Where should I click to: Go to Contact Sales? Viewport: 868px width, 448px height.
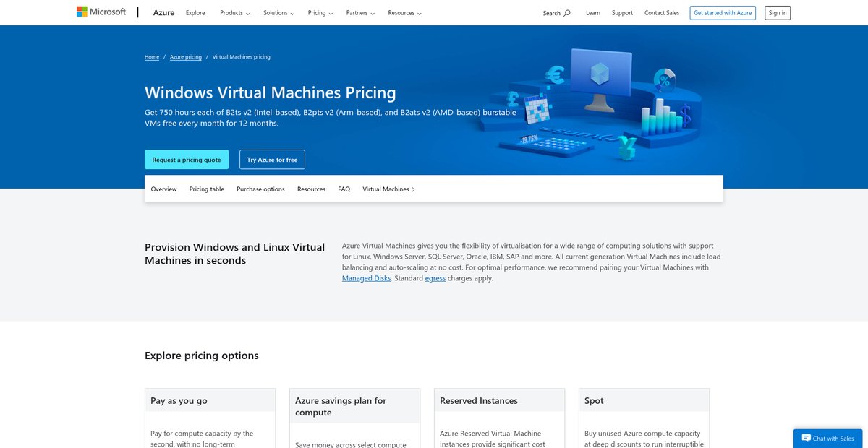(x=662, y=13)
